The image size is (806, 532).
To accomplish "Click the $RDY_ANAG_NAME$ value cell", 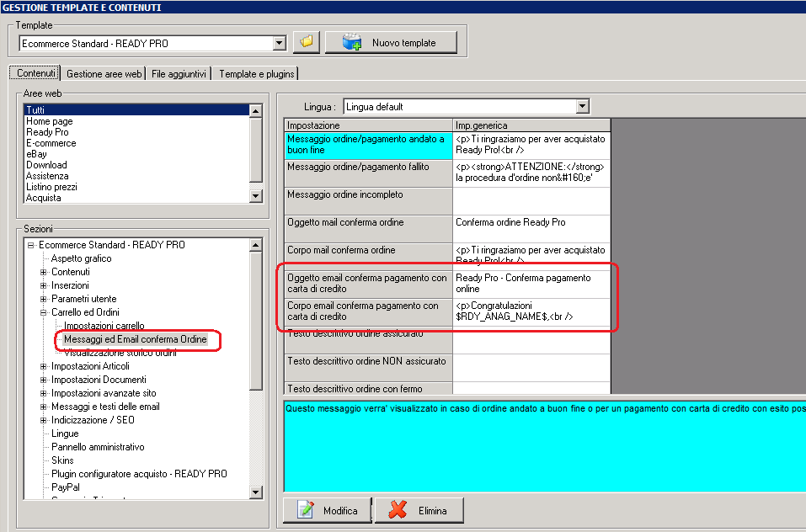I will click(x=531, y=311).
